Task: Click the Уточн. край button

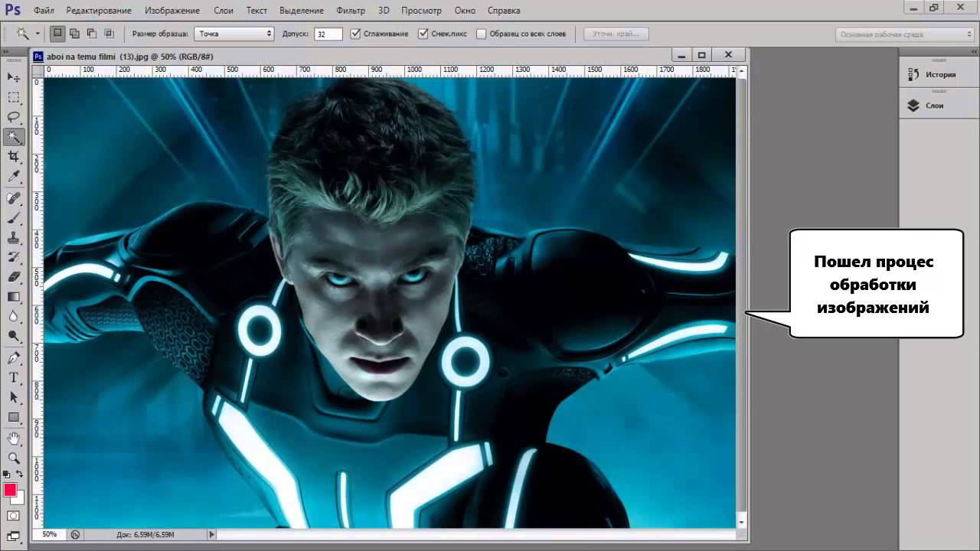Action: [616, 34]
